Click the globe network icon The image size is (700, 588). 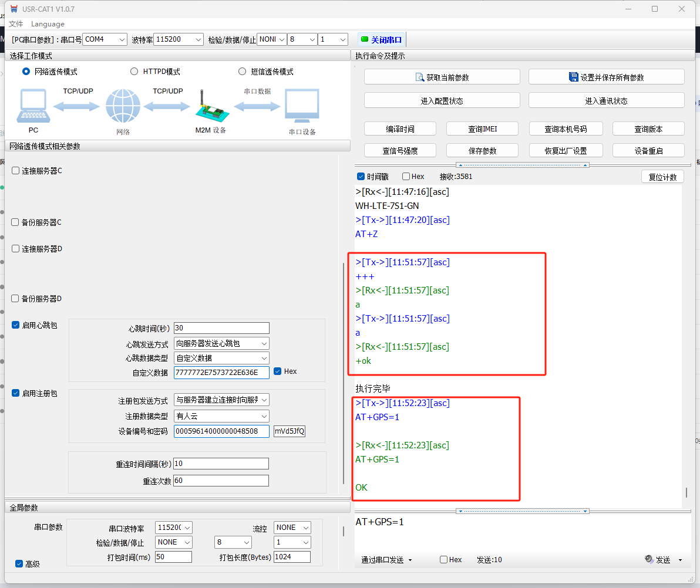click(123, 107)
